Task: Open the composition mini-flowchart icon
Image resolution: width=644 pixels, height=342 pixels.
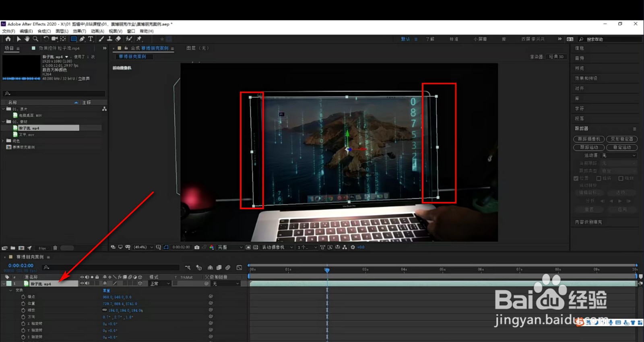Action: coord(188,268)
